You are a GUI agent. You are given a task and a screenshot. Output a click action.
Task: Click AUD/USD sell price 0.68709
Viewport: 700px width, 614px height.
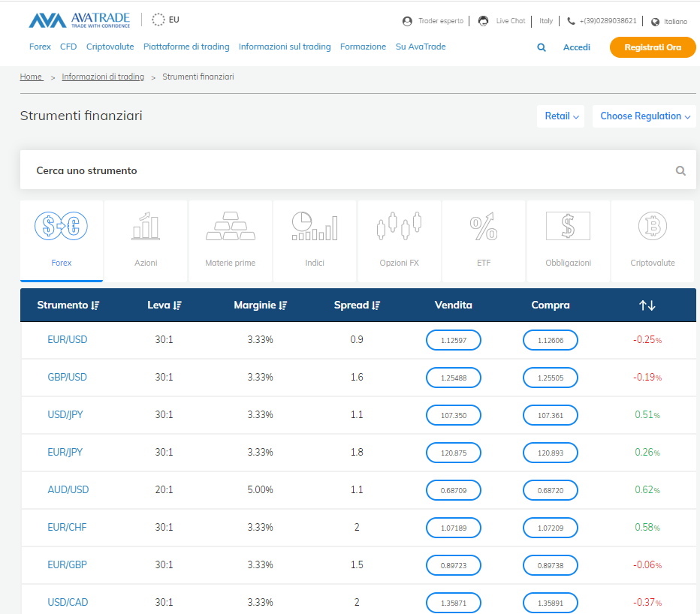point(454,490)
